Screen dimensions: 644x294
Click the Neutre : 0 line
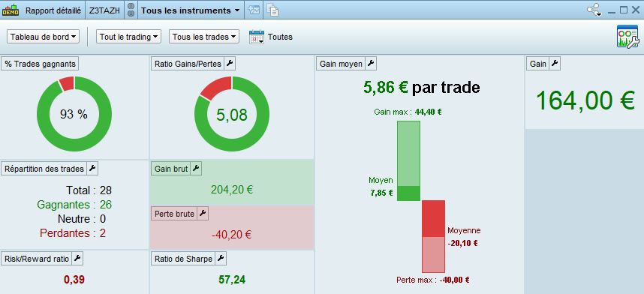tap(82, 219)
